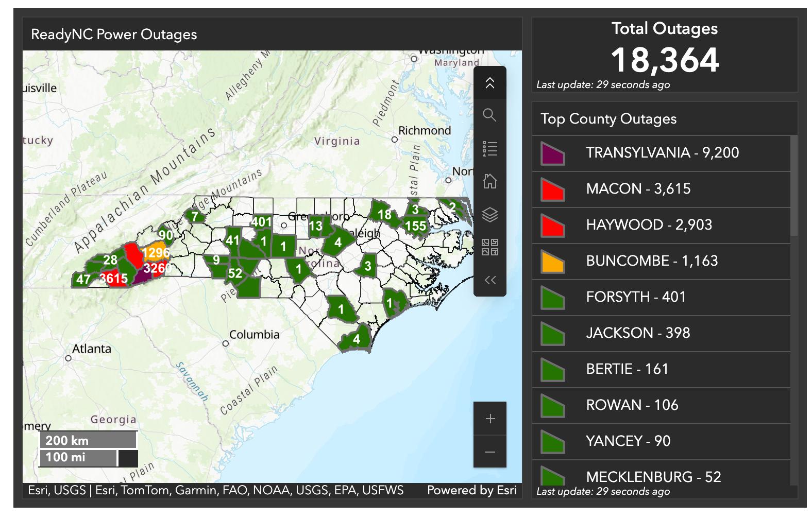Click the Top County Outages scrollbar
Screen dimensions: 812x519
point(794,185)
